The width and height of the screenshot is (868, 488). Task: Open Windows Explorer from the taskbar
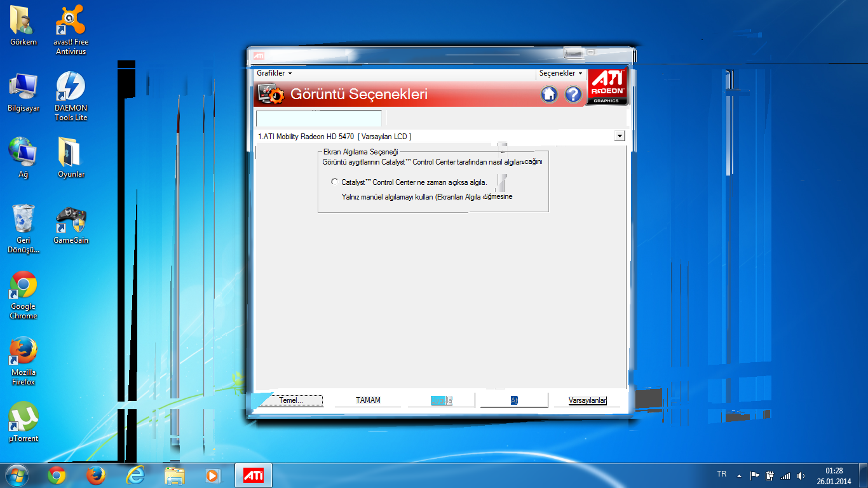[174, 475]
